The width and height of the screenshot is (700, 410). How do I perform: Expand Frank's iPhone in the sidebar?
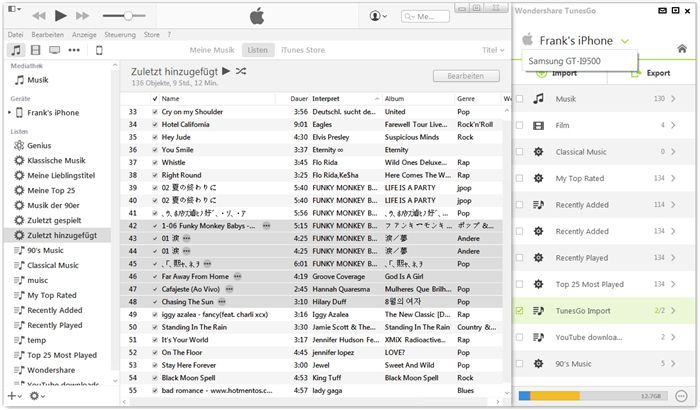9,113
